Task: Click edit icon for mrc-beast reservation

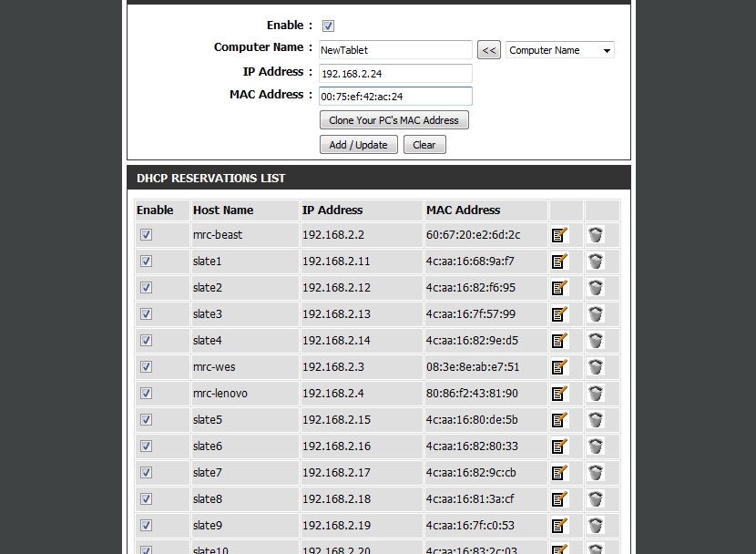Action: pyautogui.click(x=559, y=235)
